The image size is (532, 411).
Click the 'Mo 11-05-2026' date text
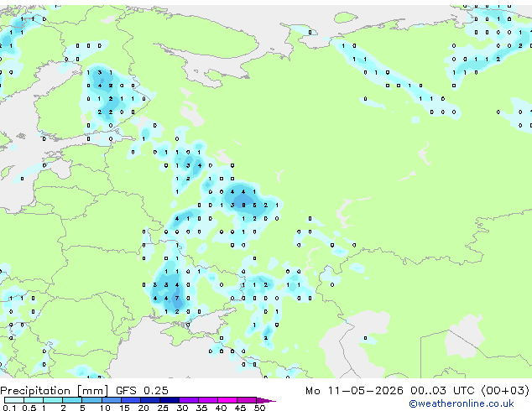click(x=354, y=391)
